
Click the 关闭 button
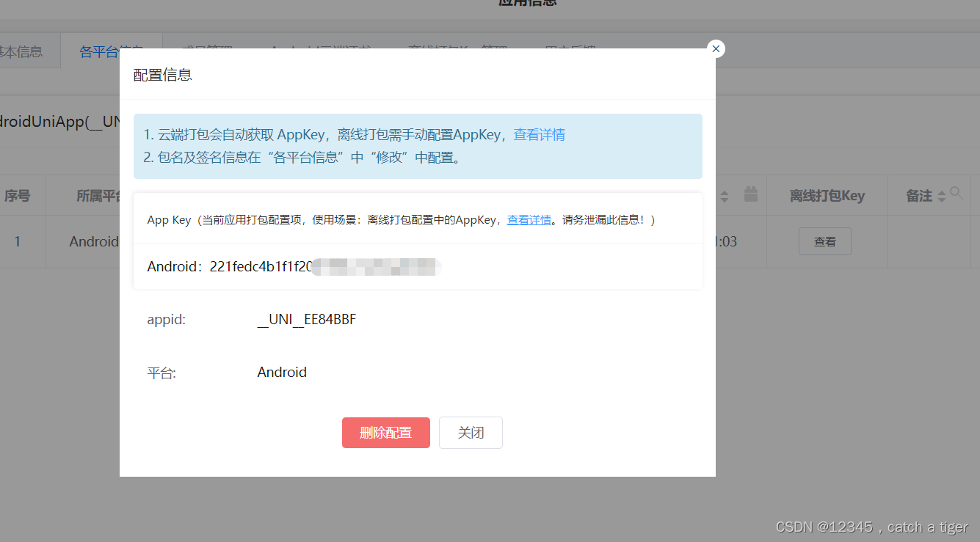click(471, 433)
